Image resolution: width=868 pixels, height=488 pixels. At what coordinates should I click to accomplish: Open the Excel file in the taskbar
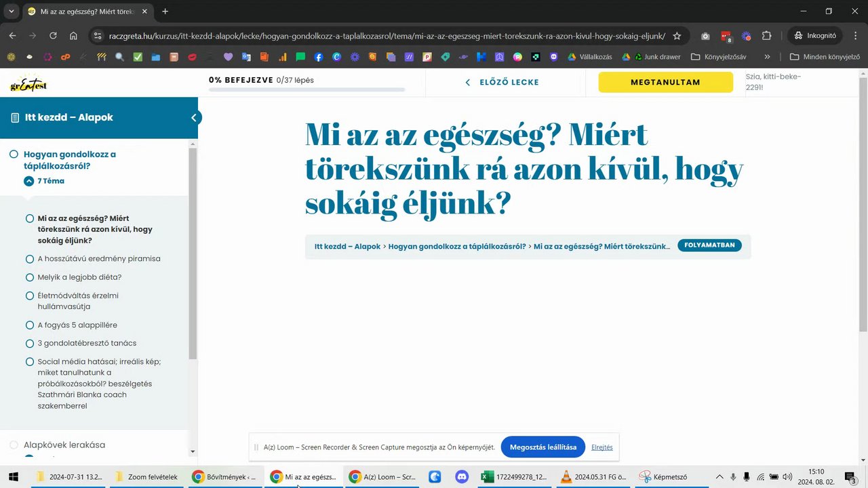(x=515, y=477)
